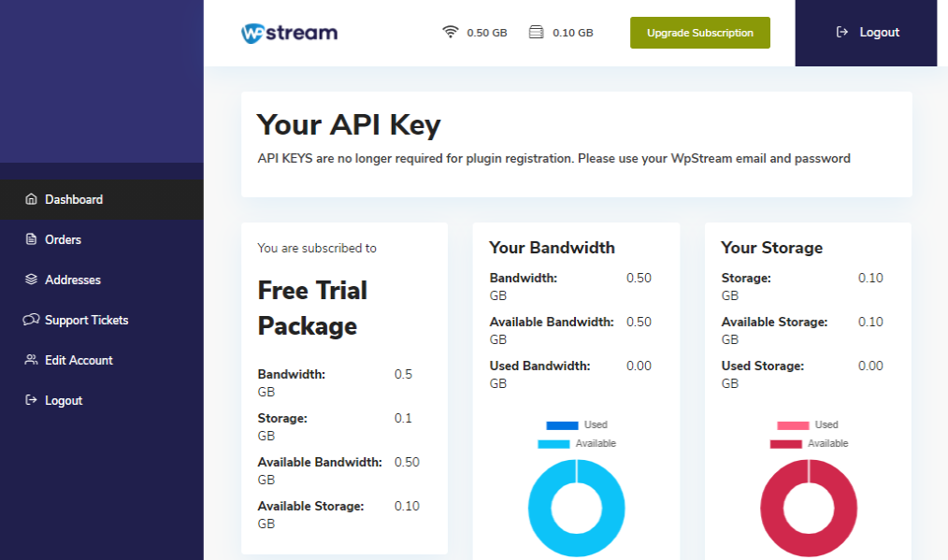Click the Dashboard home icon in sidebar
The height and width of the screenshot is (560, 948).
[31, 199]
